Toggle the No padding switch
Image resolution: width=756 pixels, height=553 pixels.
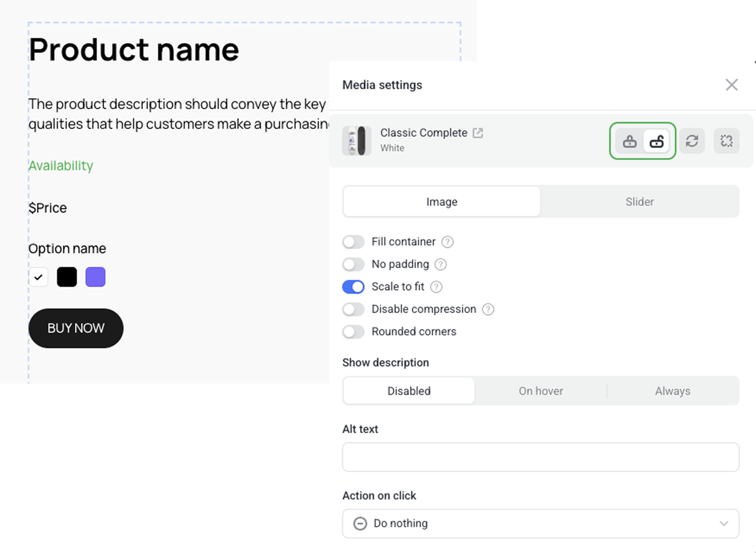tap(353, 264)
